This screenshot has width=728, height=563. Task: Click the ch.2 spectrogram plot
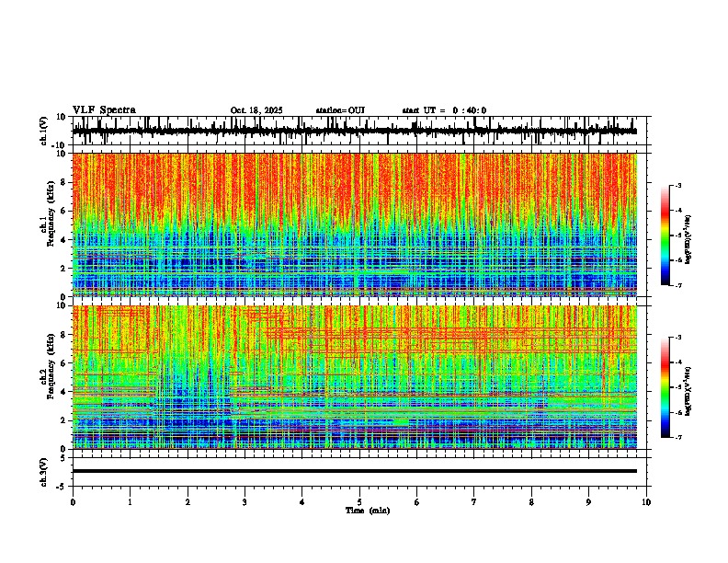354,377
